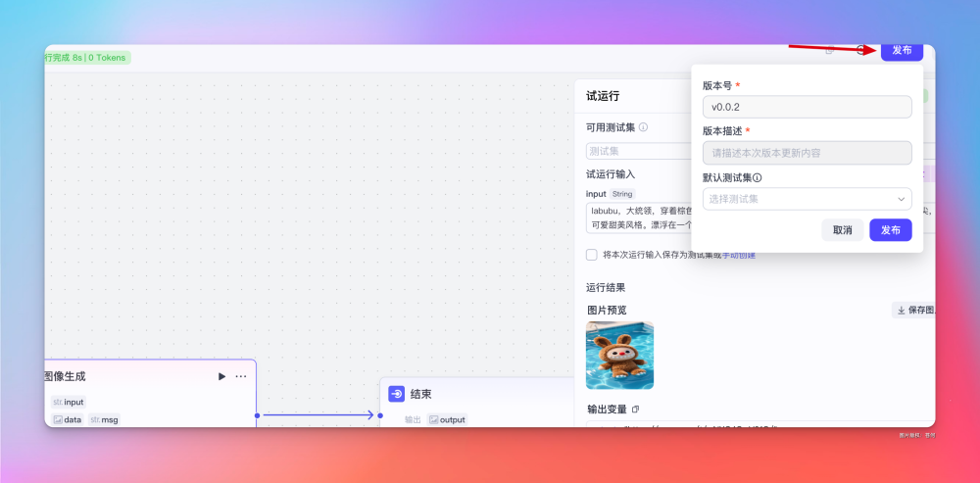Image resolution: width=980 pixels, height=483 pixels.
Task: Run the 图像生成 node with play icon
Action: pos(221,376)
